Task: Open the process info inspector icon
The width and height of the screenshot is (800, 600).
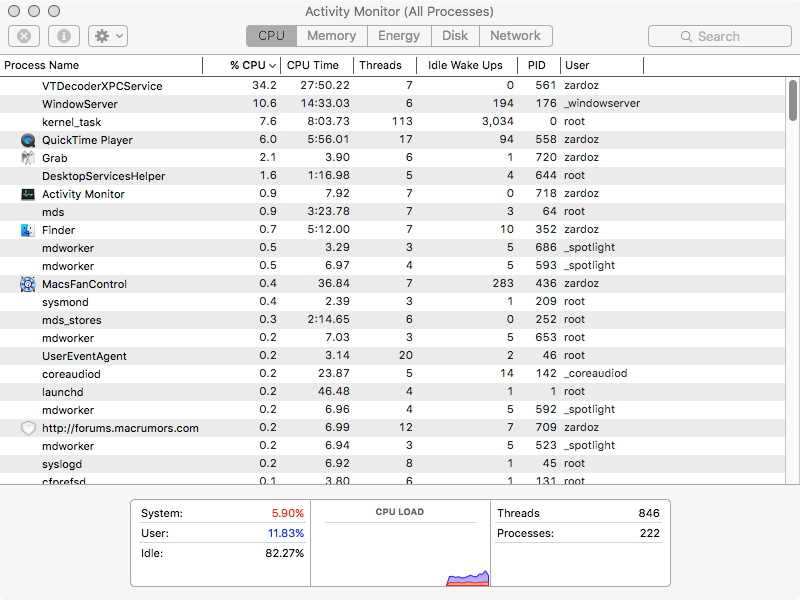Action: click(x=64, y=36)
